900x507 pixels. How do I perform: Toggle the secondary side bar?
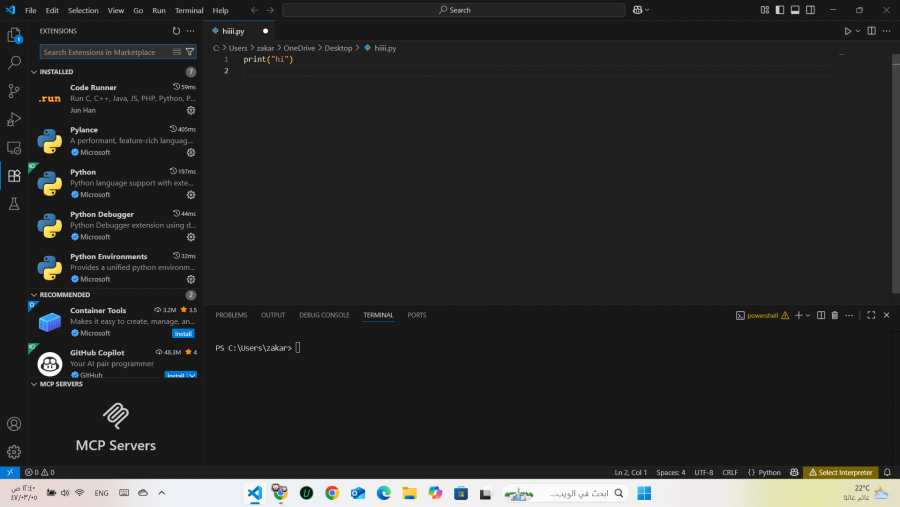(x=810, y=10)
